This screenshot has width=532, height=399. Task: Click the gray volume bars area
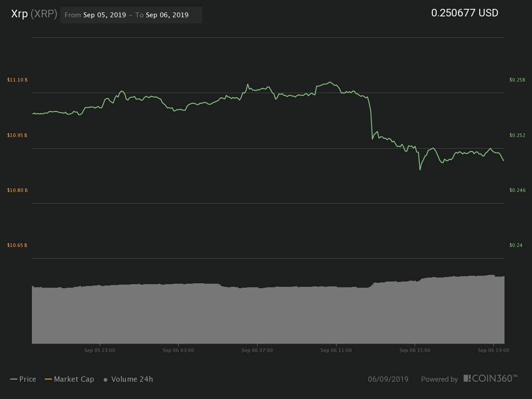[268, 315]
